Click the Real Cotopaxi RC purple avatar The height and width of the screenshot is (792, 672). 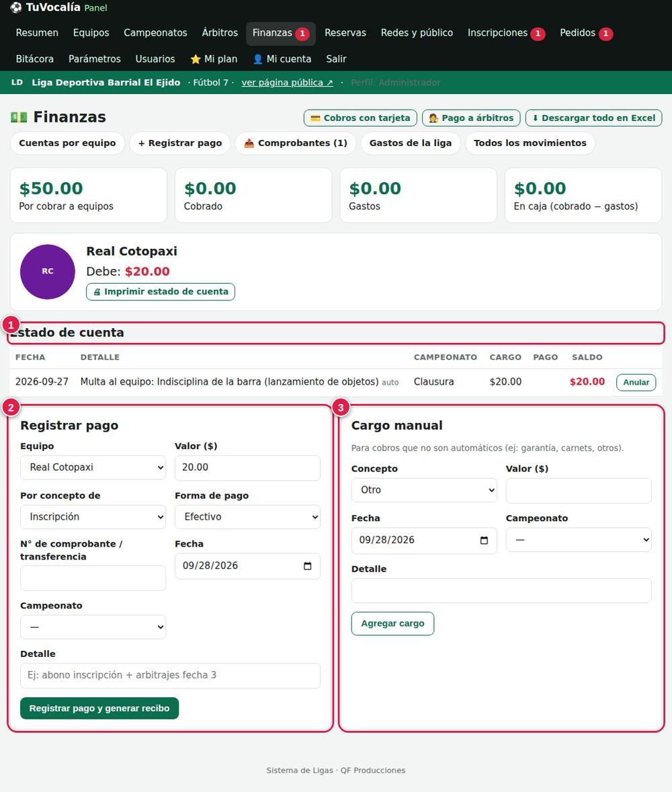tap(48, 272)
